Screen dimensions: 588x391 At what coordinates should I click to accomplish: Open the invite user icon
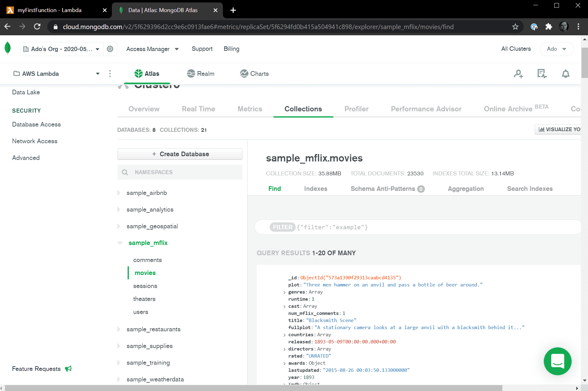518,74
